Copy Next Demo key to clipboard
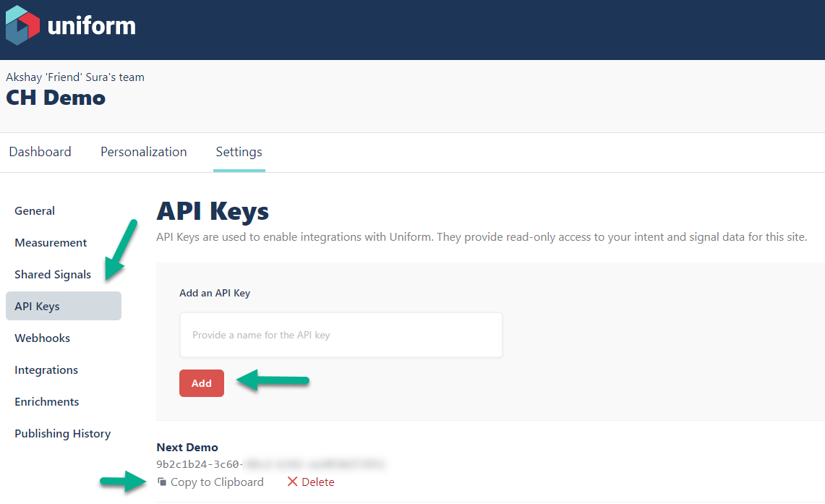The height and width of the screenshot is (504, 825). point(210,482)
